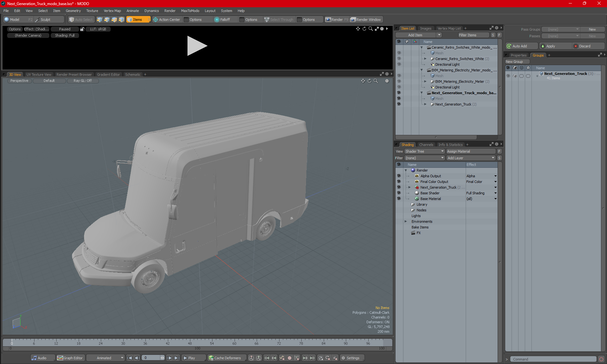Open the Add Item dropdown
607x364 pixels.
[419, 35]
